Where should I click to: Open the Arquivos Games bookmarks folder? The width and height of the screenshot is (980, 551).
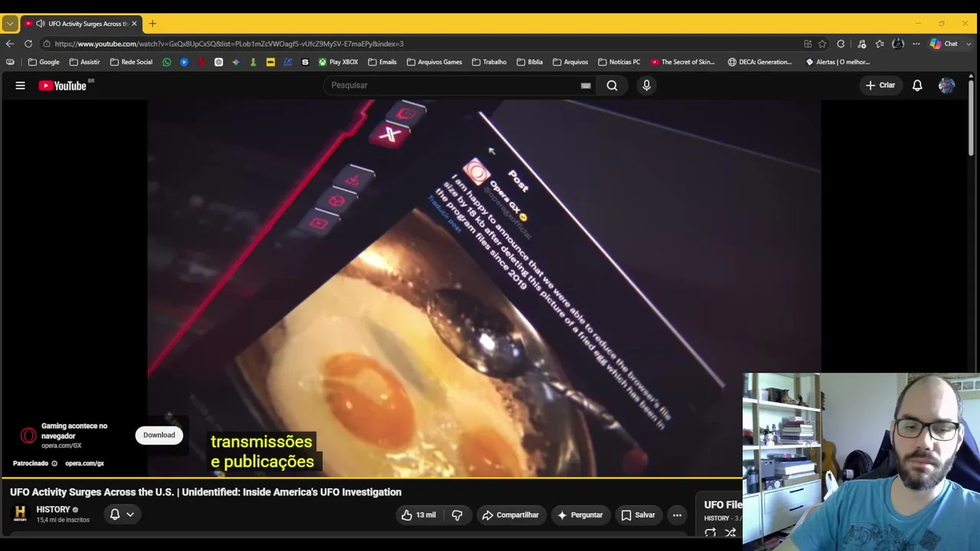(434, 62)
